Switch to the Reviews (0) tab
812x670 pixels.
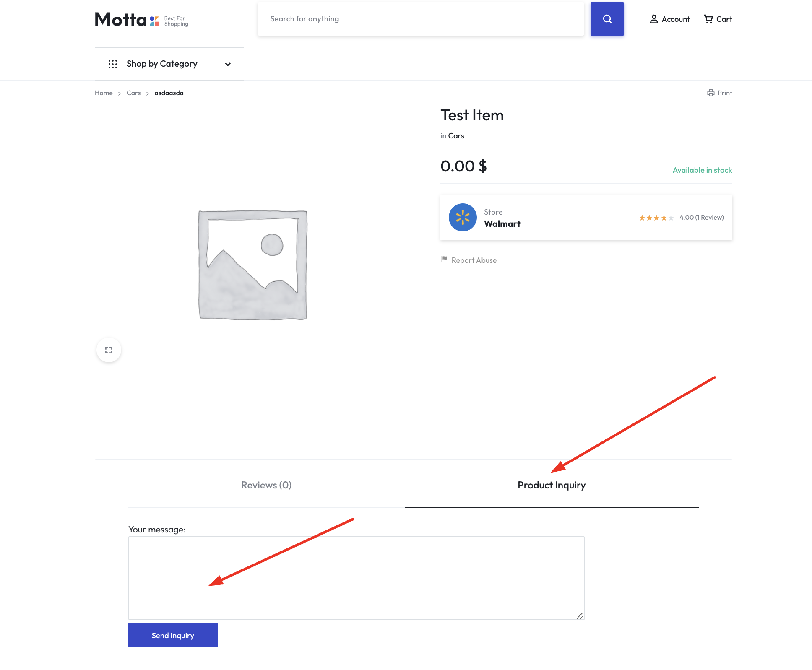pos(266,485)
